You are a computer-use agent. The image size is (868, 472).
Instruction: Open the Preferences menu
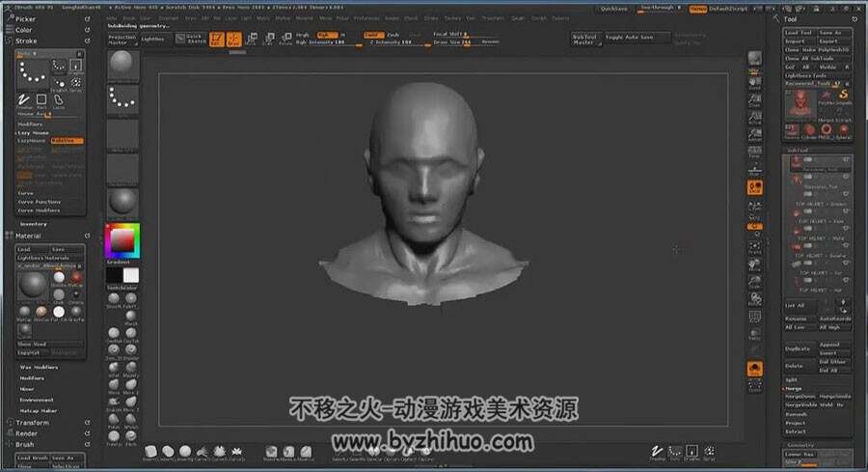[366, 18]
